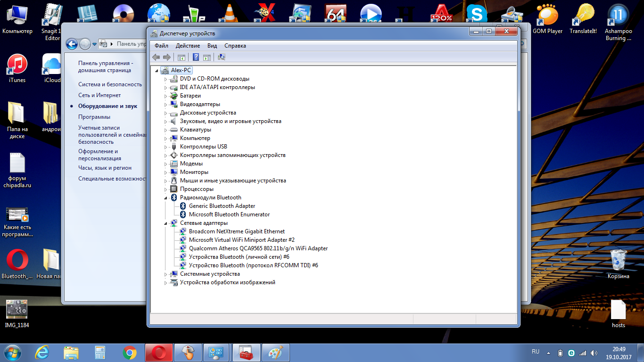Select the Корзина recycle bin icon

point(619,264)
